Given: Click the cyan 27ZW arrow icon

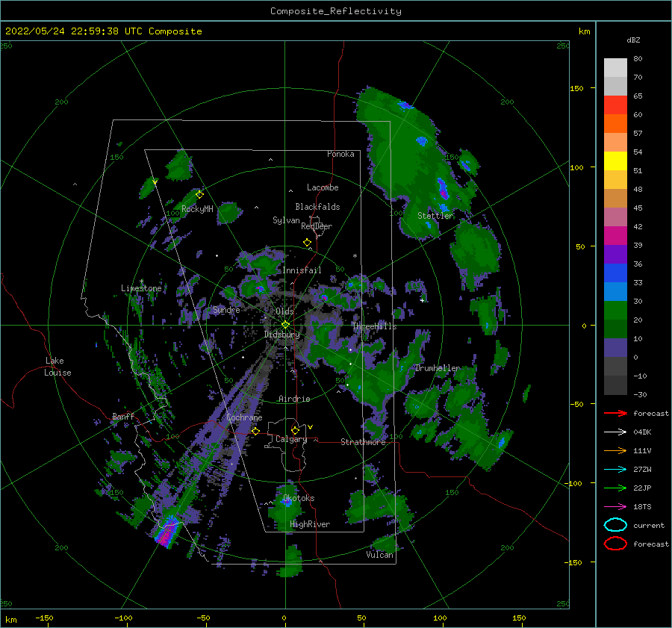Looking at the screenshot, I should [x=615, y=470].
